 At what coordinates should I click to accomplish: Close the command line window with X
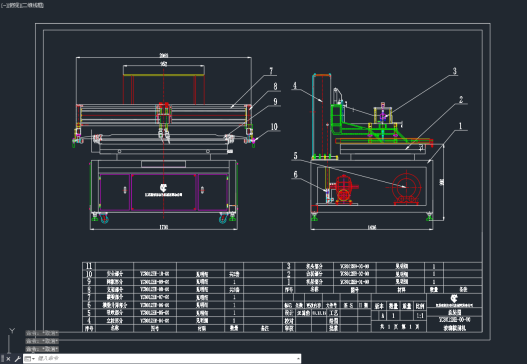click(x=8, y=359)
